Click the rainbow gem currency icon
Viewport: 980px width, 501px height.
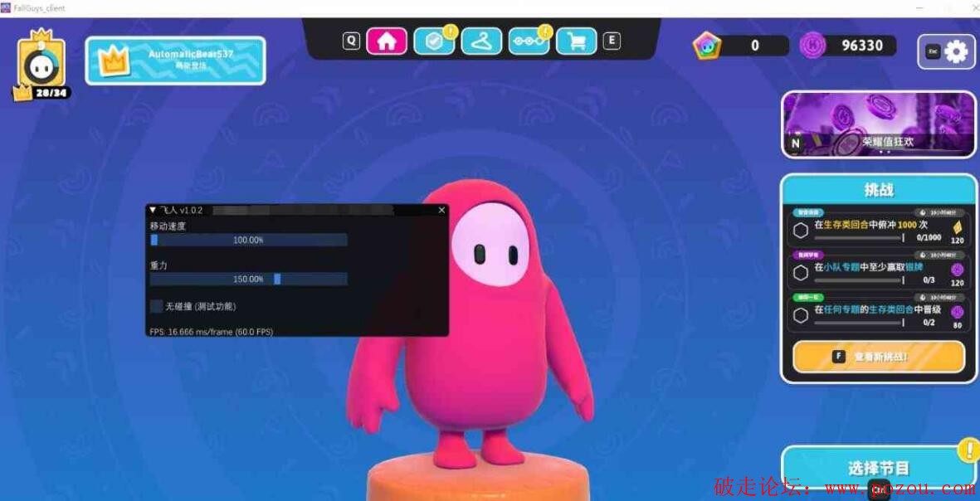click(707, 46)
